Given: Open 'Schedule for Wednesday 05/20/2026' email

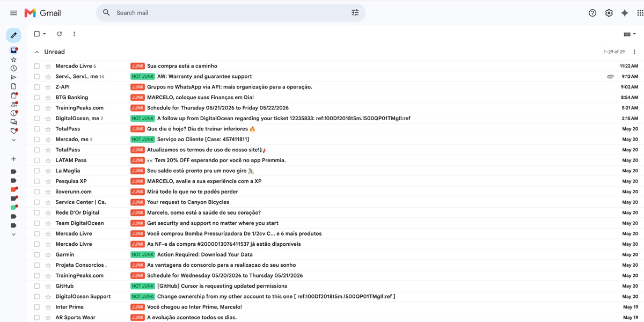Looking at the screenshot, I should (x=225, y=276).
